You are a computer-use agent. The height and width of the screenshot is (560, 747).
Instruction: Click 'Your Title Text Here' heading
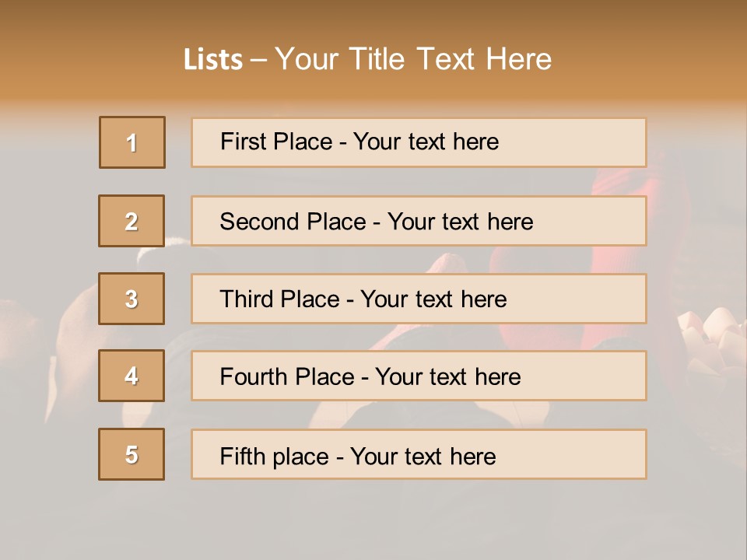point(412,59)
